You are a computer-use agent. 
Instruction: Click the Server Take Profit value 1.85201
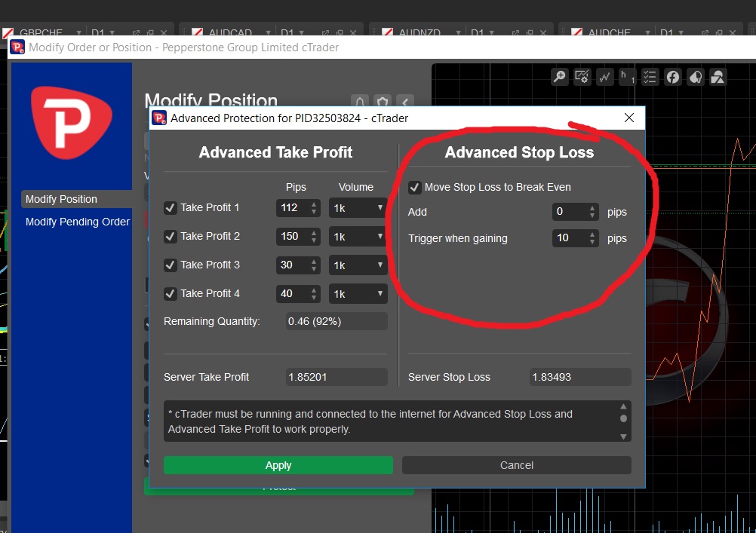tap(337, 377)
